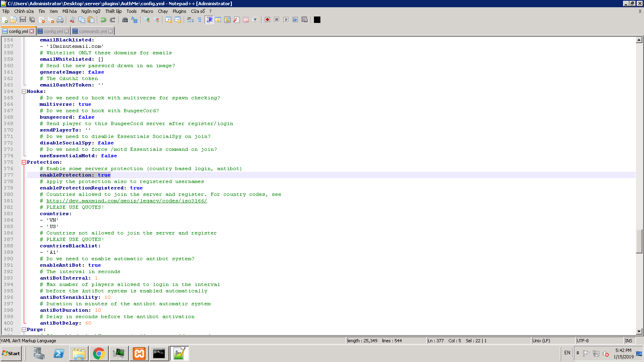Copy the selection using toolbar icon
The height and width of the screenshot is (362, 644).
pos(82,20)
